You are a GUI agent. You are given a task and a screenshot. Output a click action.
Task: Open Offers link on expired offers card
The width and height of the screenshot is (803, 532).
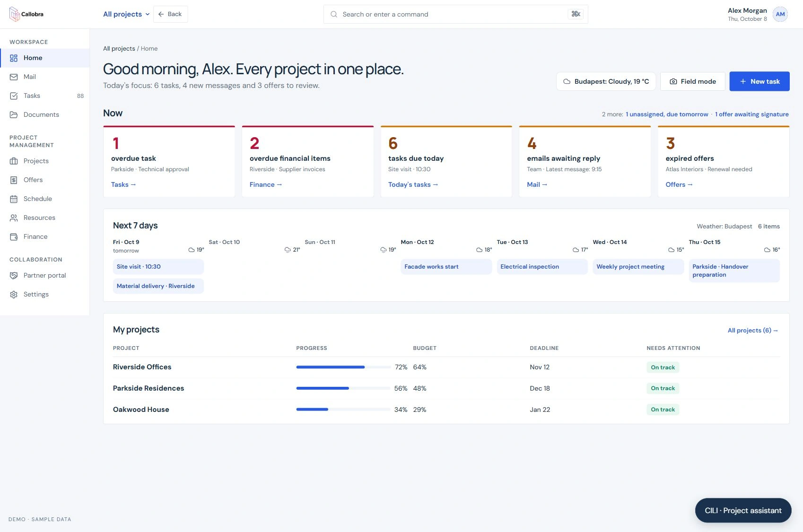[679, 185]
